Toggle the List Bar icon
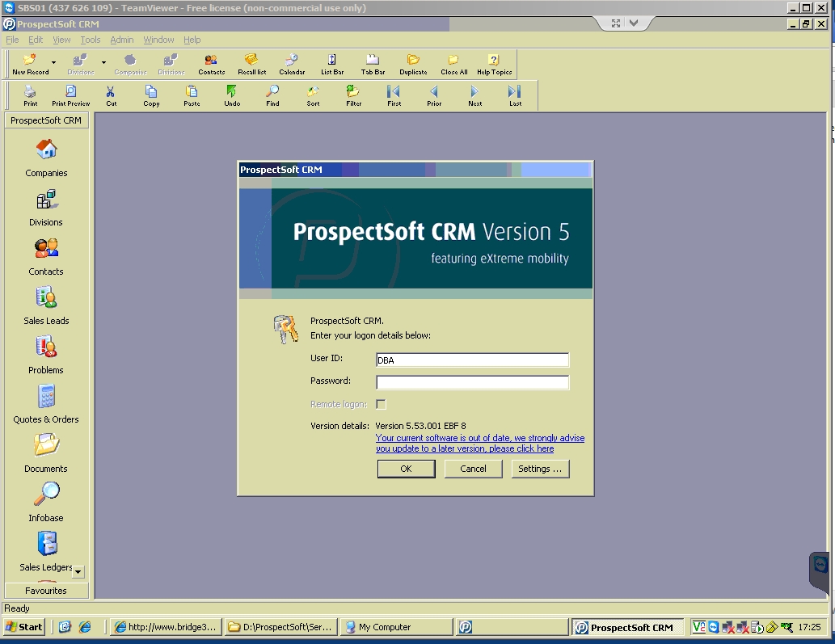This screenshot has width=835, height=644. tap(331, 65)
